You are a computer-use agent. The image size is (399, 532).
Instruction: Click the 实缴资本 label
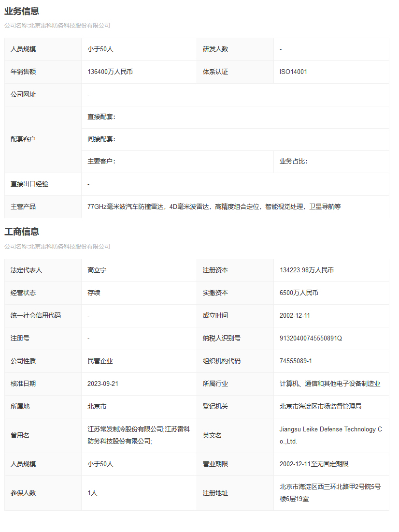click(215, 293)
